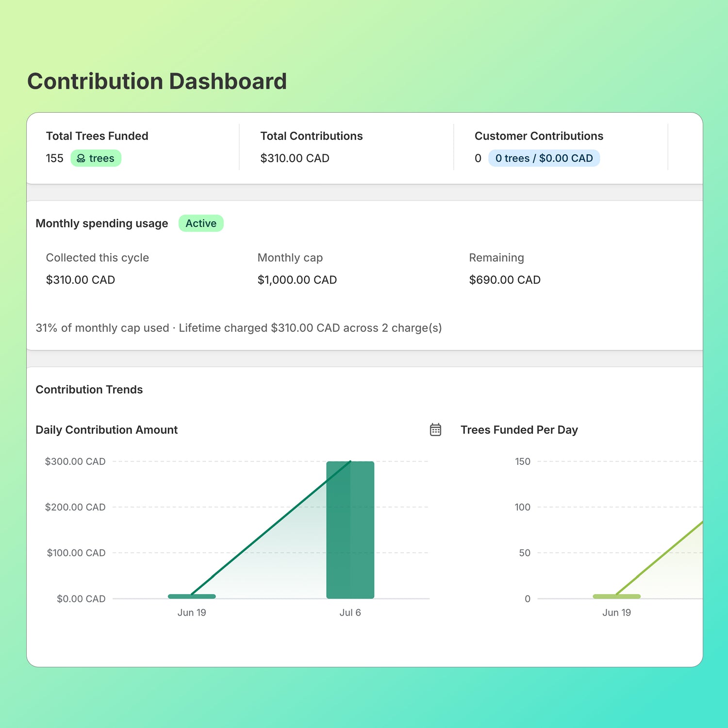Select the Customer Contributions card
728x728 pixels.
pyautogui.click(x=561, y=147)
